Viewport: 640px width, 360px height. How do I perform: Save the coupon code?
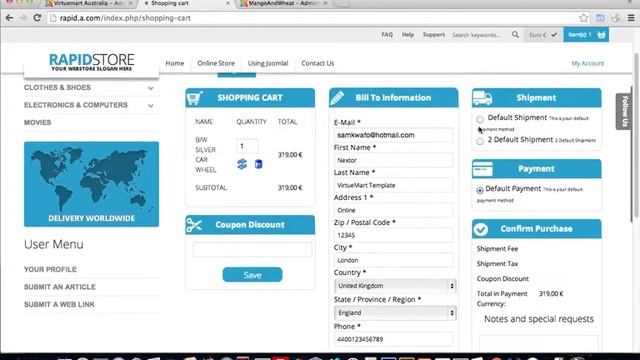[252, 275]
